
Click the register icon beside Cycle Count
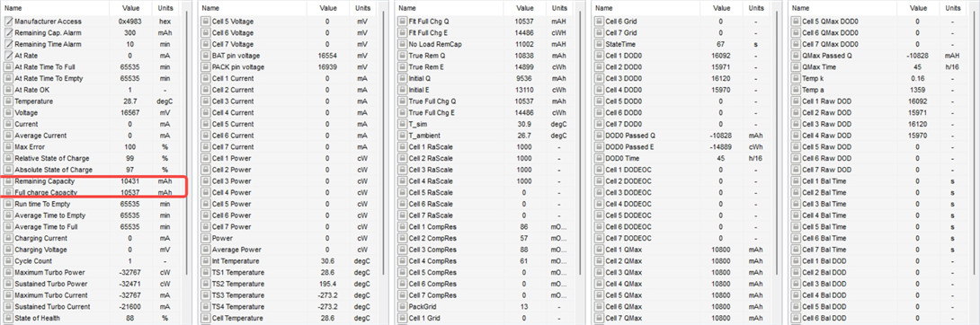click(9, 260)
